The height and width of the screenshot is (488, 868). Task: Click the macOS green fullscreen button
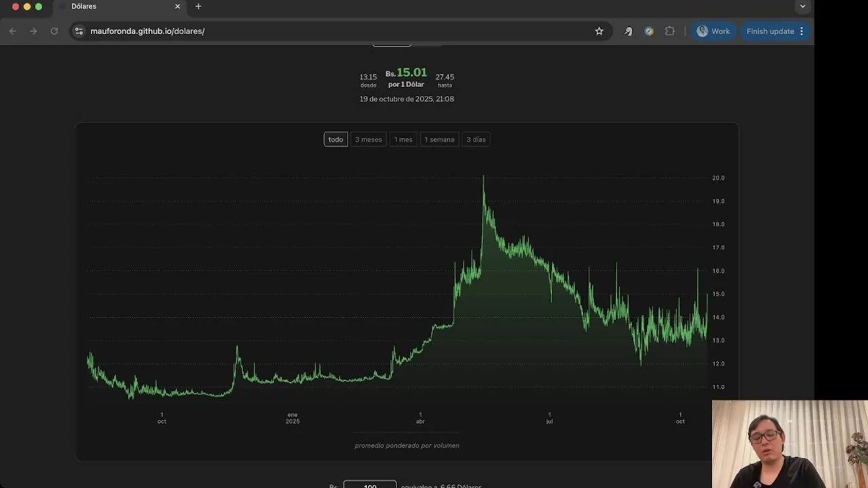pyautogui.click(x=39, y=6)
